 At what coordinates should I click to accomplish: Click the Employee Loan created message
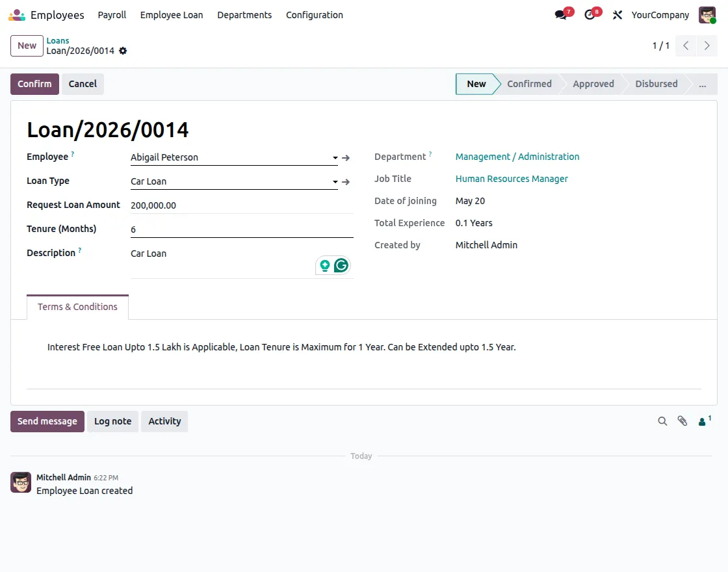pos(84,491)
